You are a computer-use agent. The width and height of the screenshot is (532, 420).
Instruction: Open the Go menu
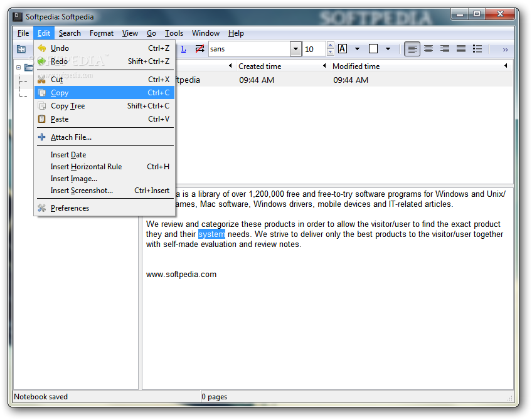(x=151, y=33)
